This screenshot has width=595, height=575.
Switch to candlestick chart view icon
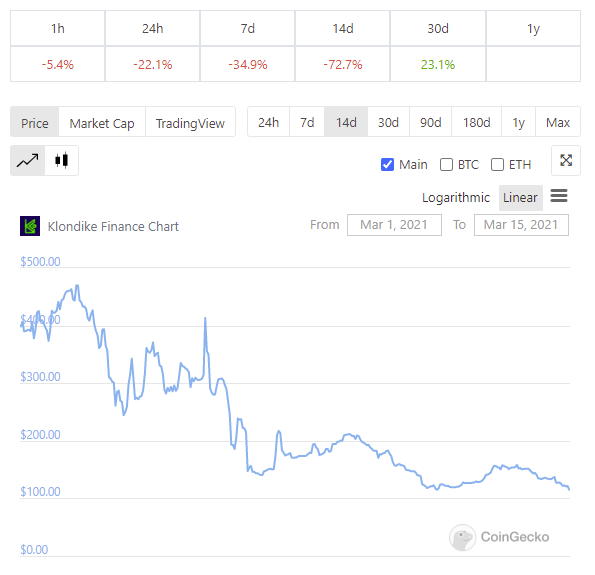pyautogui.click(x=61, y=161)
